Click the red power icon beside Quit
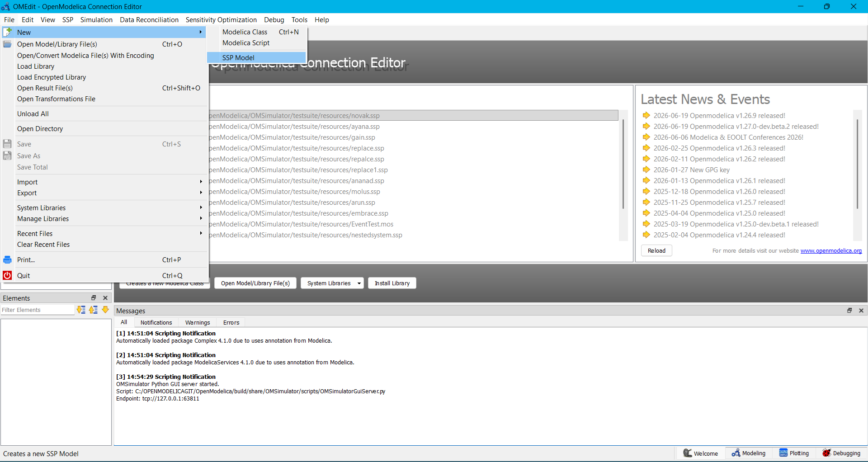This screenshot has width=868, height=462. [7, 275]
